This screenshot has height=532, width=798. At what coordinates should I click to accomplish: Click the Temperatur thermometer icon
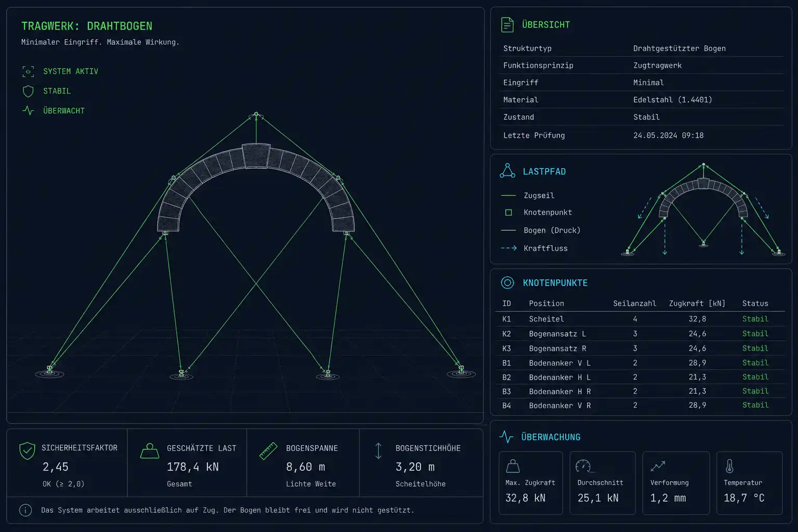(729, 466)
